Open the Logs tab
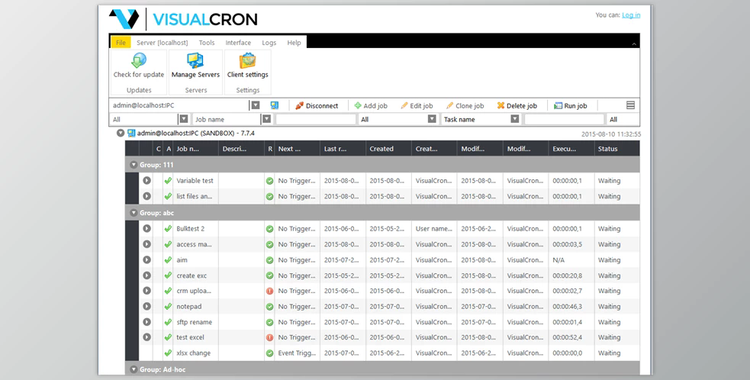 (269, 43)
